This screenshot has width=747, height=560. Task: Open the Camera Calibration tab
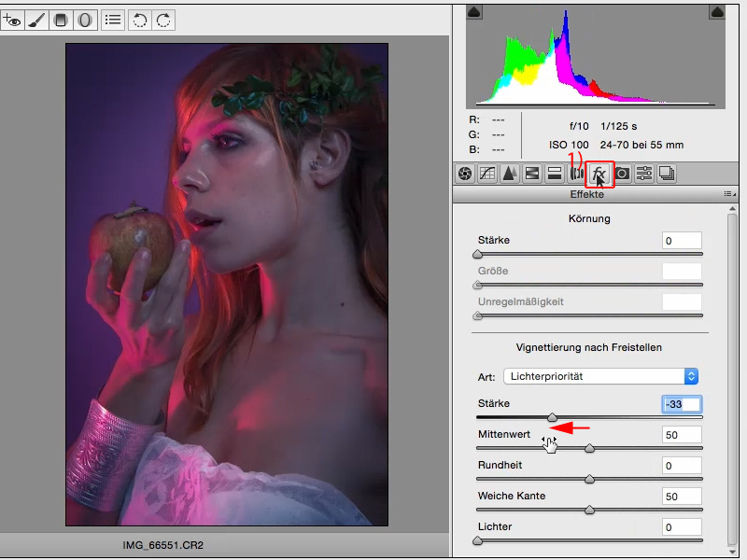[x=621, y=173]
